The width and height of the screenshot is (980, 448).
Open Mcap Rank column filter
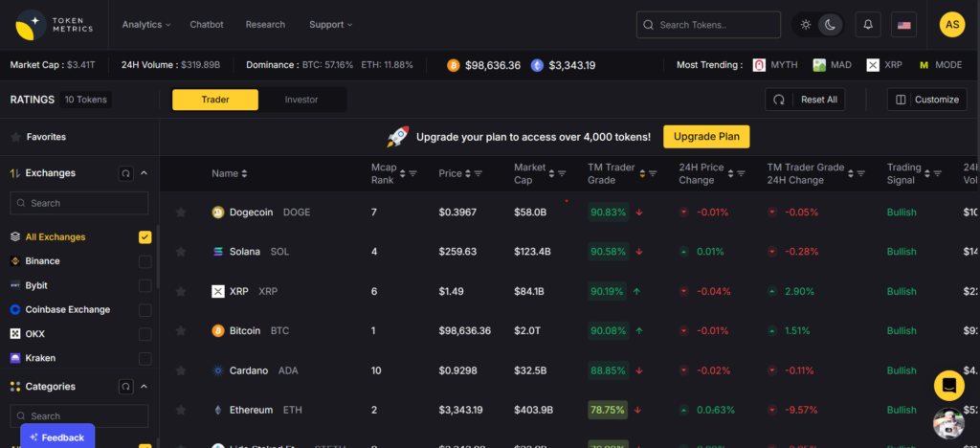coord(413,173)
